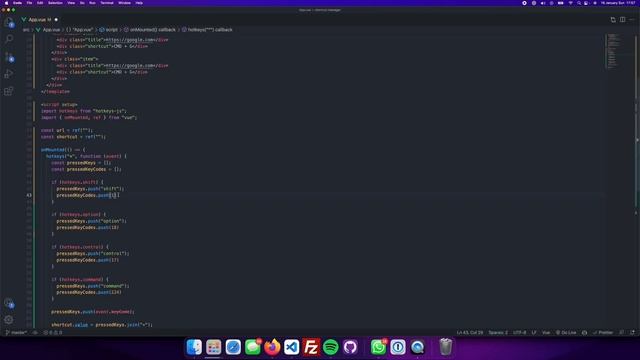The width and height of the screenshot is (640, 360).
Task: Open Spotify from the Dock
Action: (331, 347)
